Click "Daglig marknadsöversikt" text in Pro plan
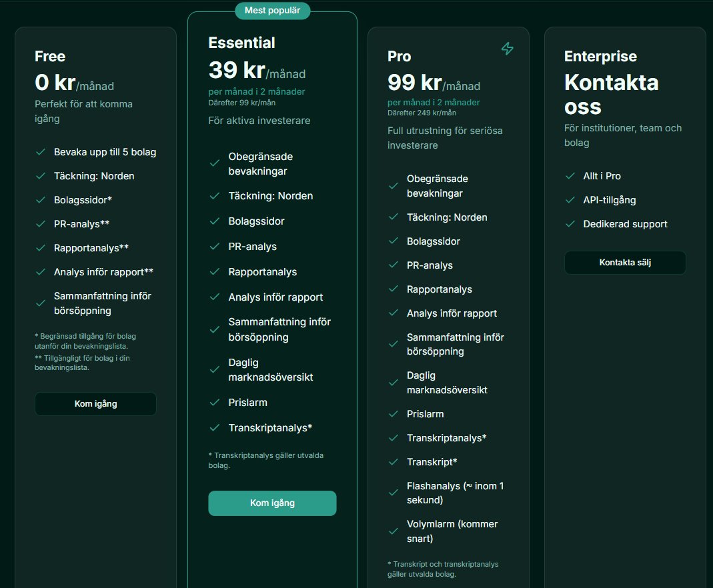The height and width of the screenshot is (588, 713). pos(447,383)
